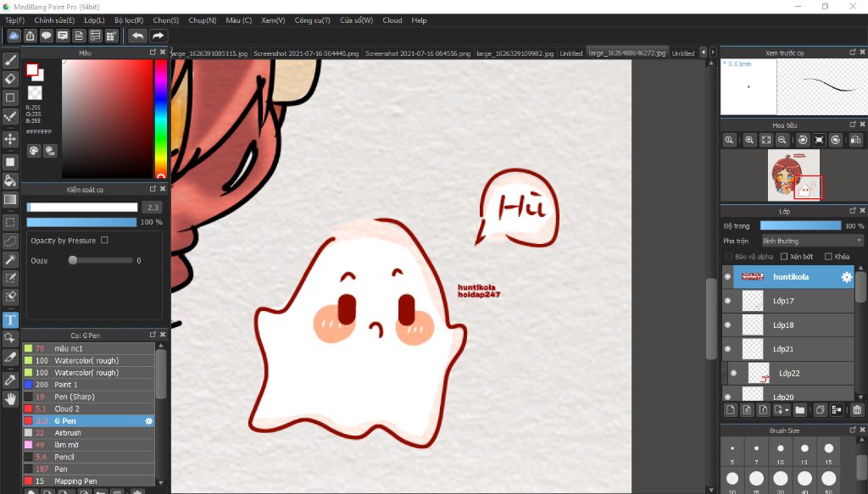Enable the Xén bớt clipping checkbox
Viewport: 868px width, 494px height.
[784, 257]
